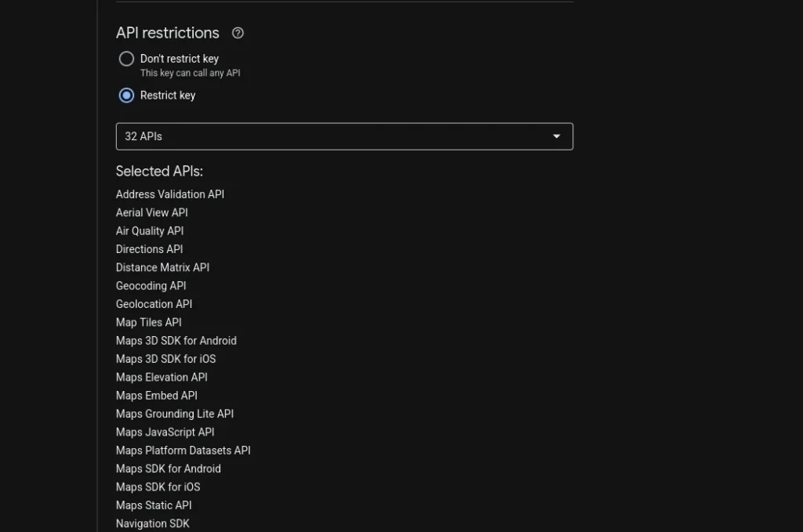Choose the "Restrict key" radio option
The height and width of the screenshot is (532, 803).
point(126,96)
